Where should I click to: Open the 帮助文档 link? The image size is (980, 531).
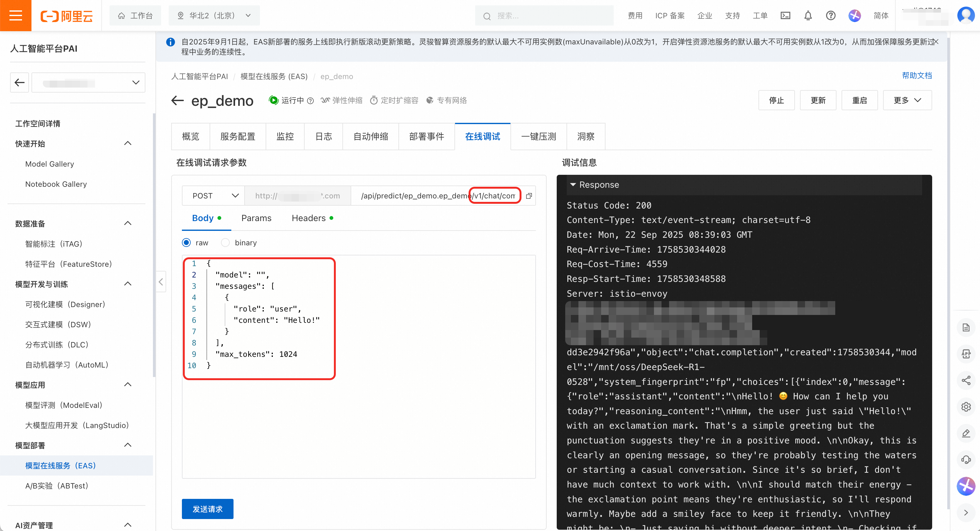click(x=917, y=75)
